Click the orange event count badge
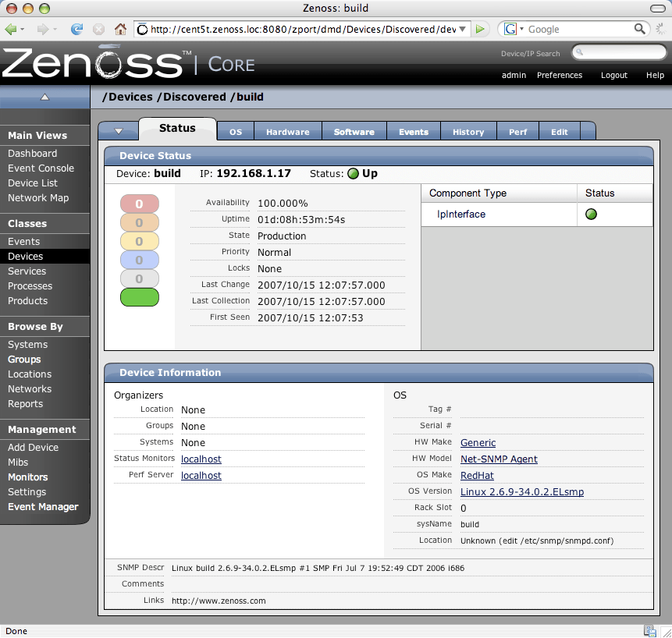 (x=140, y=222)
